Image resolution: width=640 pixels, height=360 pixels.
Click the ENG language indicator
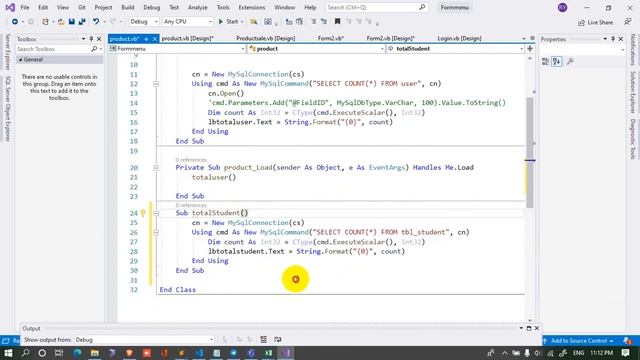click(x=578, y=353)
